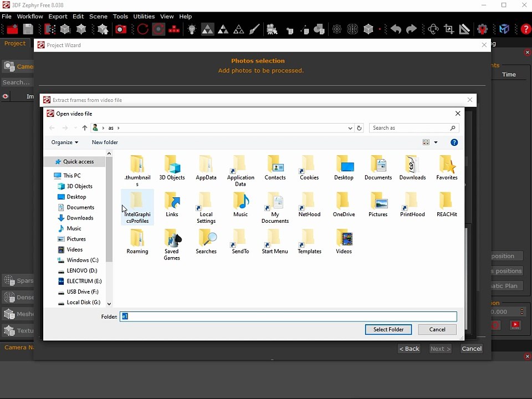Change view layout icon in file dialog
This screenshot has height=399, width=532.
[x=426, y=142]
